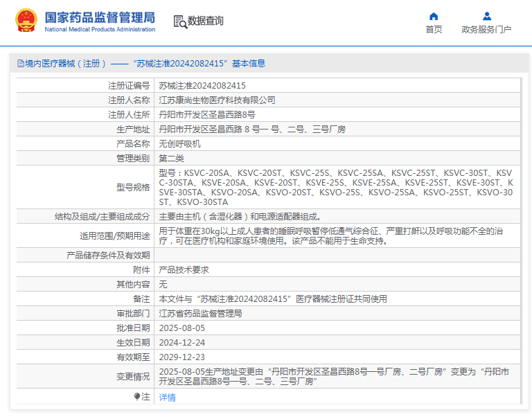The height and width of the screenshot is (419, 532).
Task: Click 江苏康尚生物医疗科技有限公司 cell
Action: [x=217, y=100]
